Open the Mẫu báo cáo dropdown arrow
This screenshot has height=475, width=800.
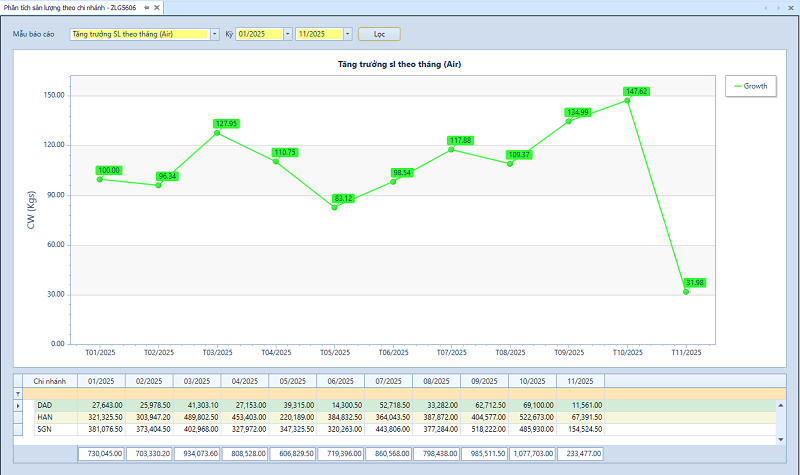pos(214,34)
